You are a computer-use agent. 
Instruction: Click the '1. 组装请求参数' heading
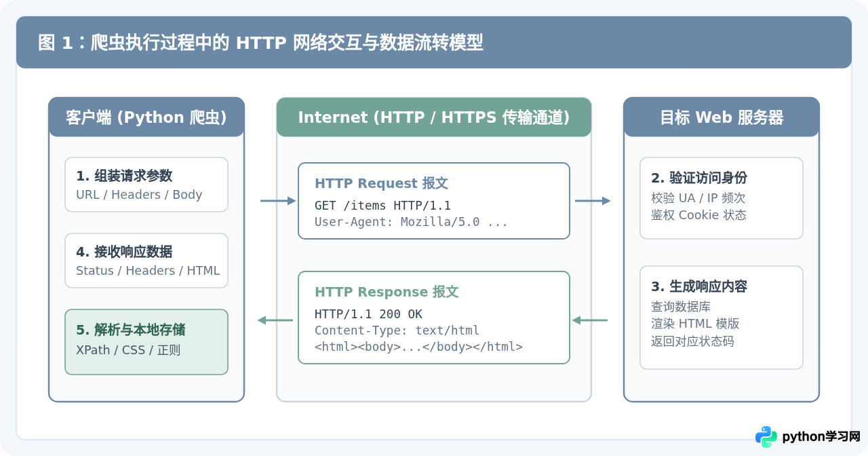click(x=124, y=176)
